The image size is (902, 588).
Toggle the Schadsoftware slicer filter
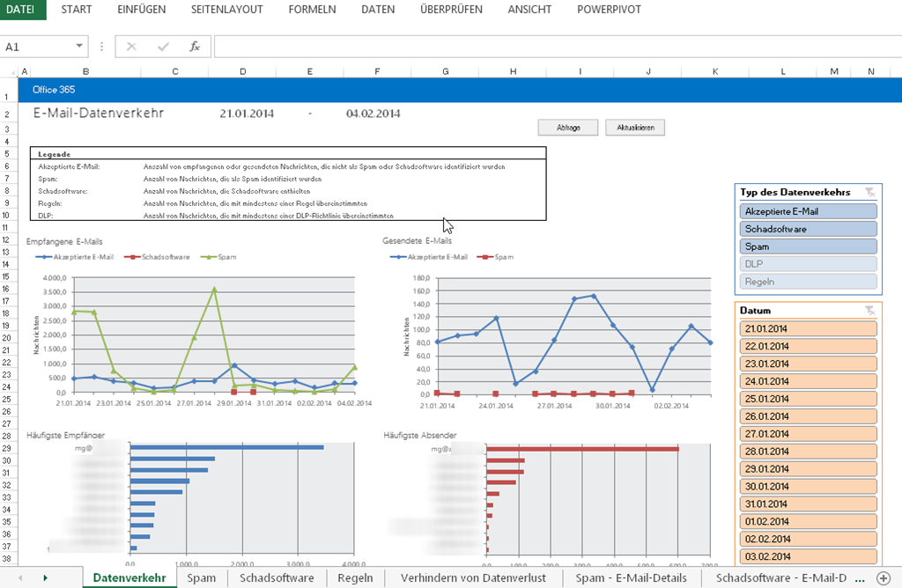(x=809, y=229)
